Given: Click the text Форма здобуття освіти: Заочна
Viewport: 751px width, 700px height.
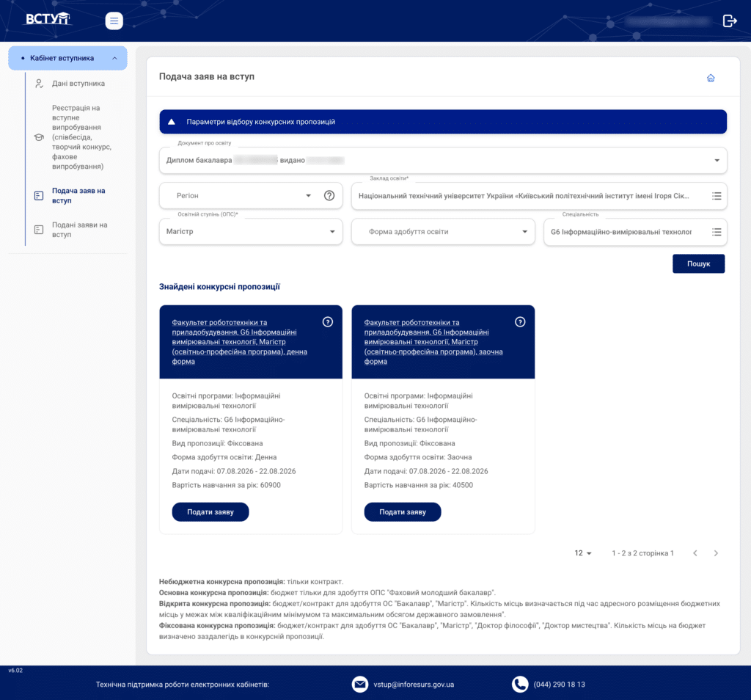Looking at the screenshot, I should [417, 457].
